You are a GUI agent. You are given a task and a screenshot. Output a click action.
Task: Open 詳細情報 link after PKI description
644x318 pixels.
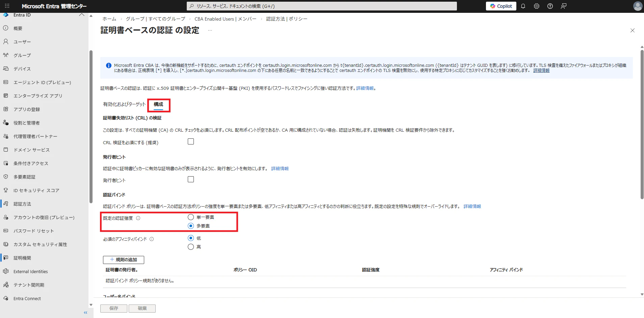[x=365, y=88]
